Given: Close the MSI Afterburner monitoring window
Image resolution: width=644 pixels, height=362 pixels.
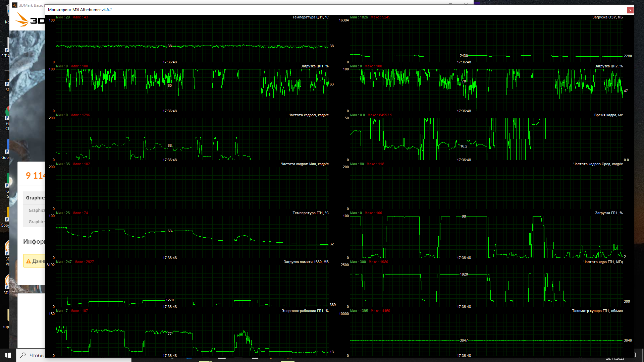Looking at the screenshot, I should click(x=630, y=10).
